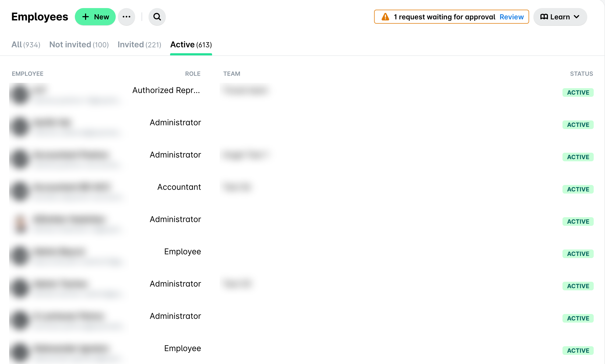Expand the Learn dropdown
Screen dimensions: 605x364
point(560,17)
